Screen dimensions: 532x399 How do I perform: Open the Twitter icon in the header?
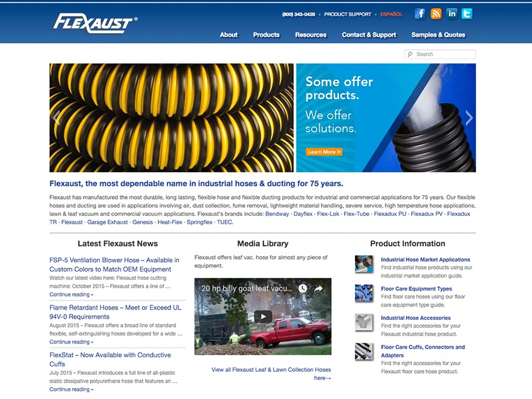[467, 14]
